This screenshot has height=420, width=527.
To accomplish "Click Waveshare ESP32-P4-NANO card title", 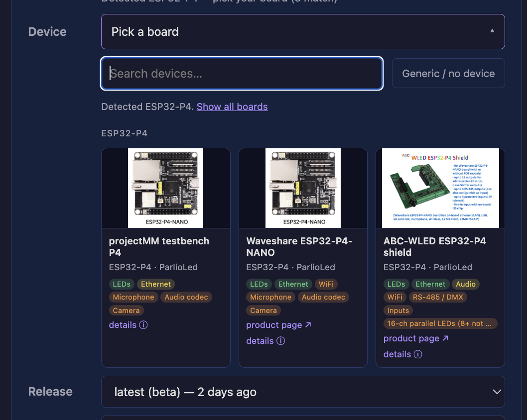I will pos(299,247).
